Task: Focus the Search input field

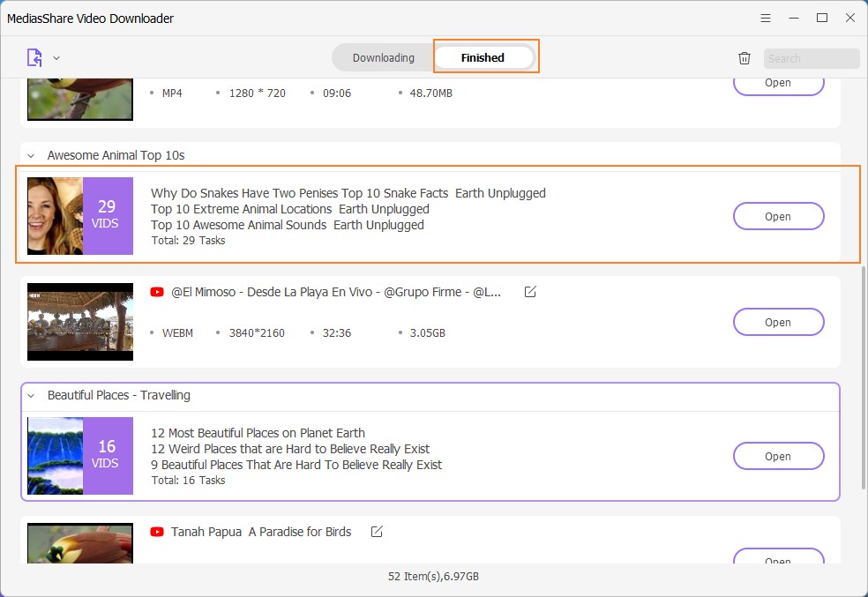Action: [811, 59]
